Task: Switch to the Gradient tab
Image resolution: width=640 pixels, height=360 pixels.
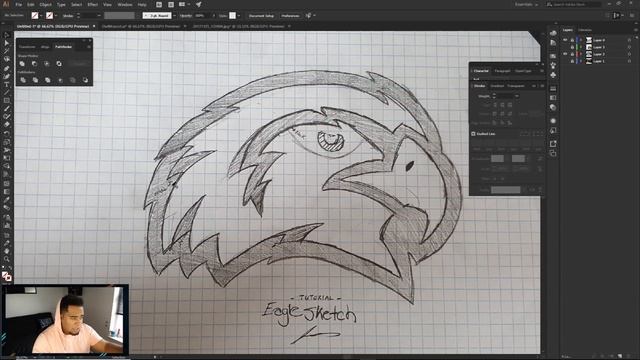Action: [x=497, y=86]
